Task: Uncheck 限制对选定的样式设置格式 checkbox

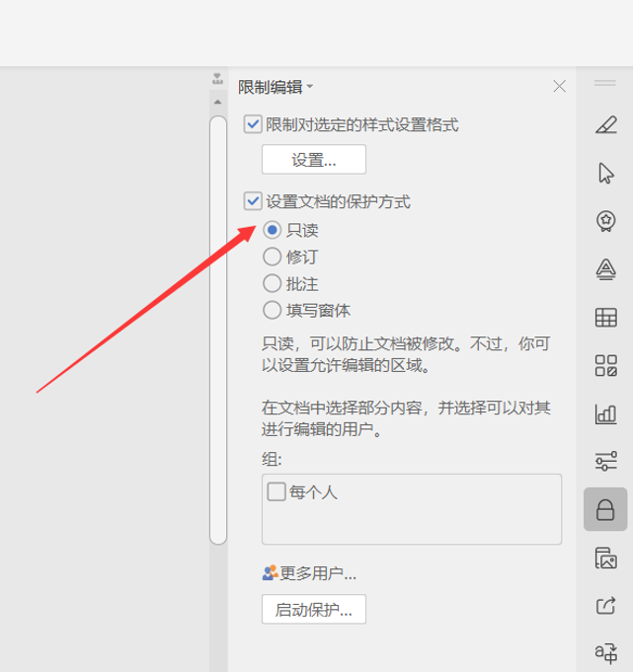Action: pyautogui.click(x=253, y=124)
